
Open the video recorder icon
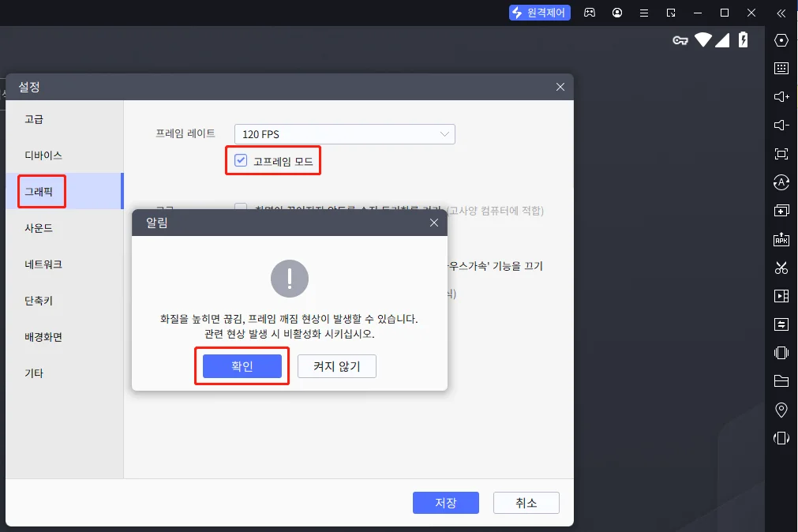point(781,296)
